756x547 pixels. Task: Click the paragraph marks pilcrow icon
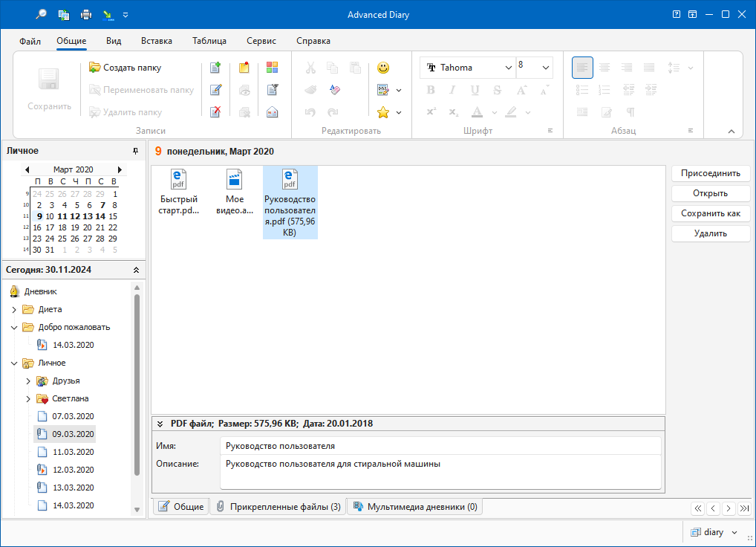point(630,112)
